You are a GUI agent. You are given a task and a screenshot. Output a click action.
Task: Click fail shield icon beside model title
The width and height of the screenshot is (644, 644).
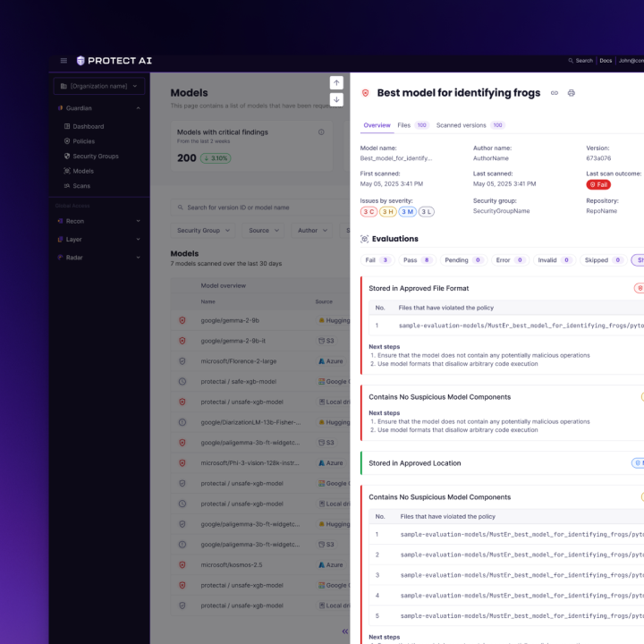pyautogui.click(x=365, y=93)
